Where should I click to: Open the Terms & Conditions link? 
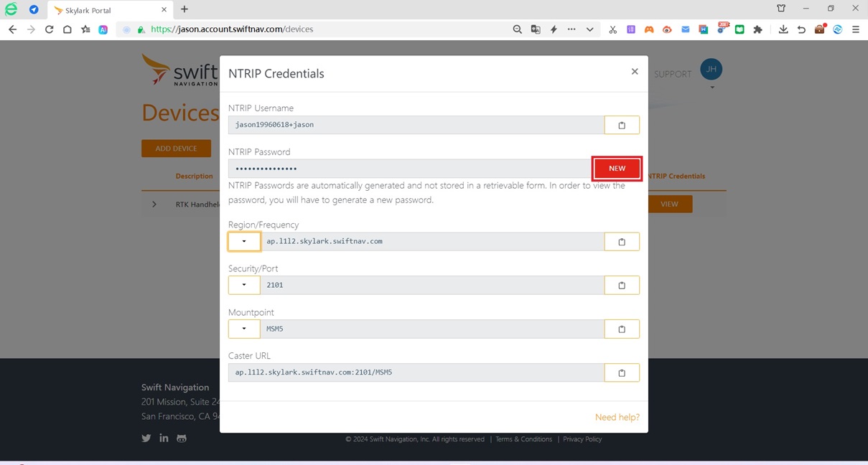523,439
